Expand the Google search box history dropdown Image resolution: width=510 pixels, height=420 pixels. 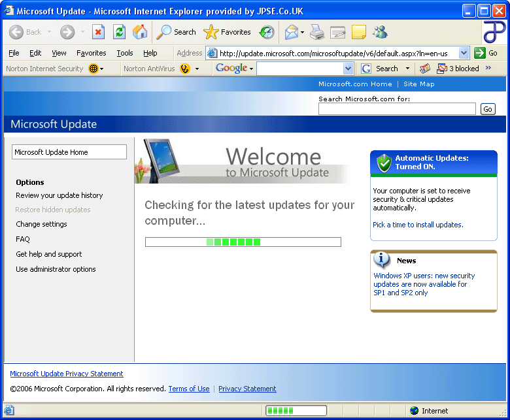(x=348, y=69)
